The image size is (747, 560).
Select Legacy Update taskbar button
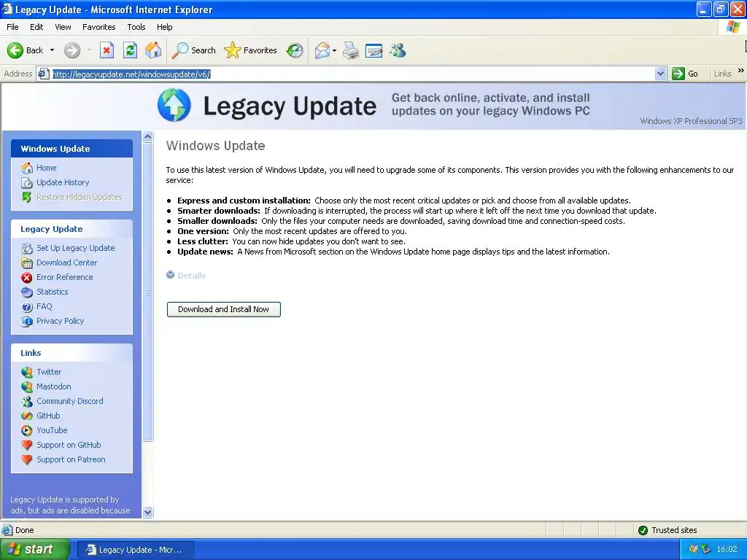pos(135,550)
